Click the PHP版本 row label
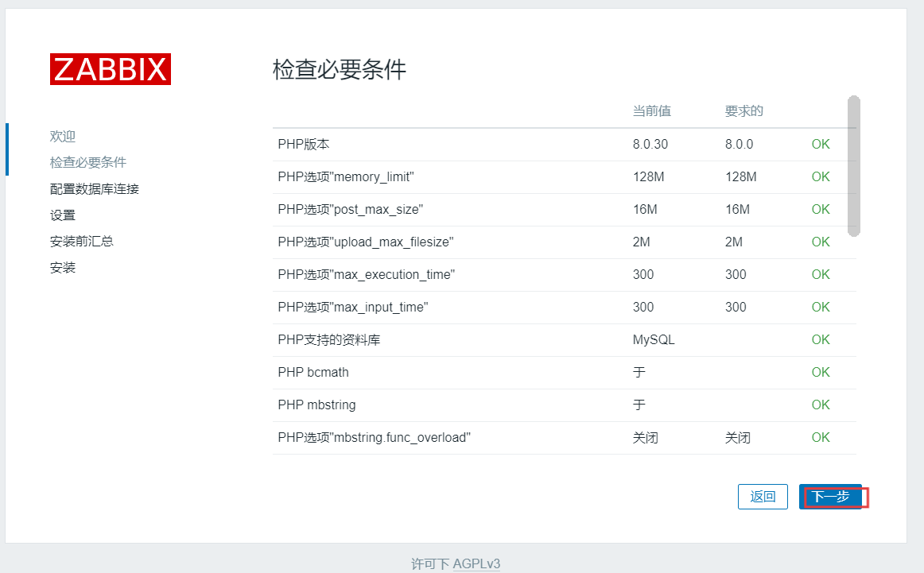This screenshot has height=573, width=924. pos(304,145)
